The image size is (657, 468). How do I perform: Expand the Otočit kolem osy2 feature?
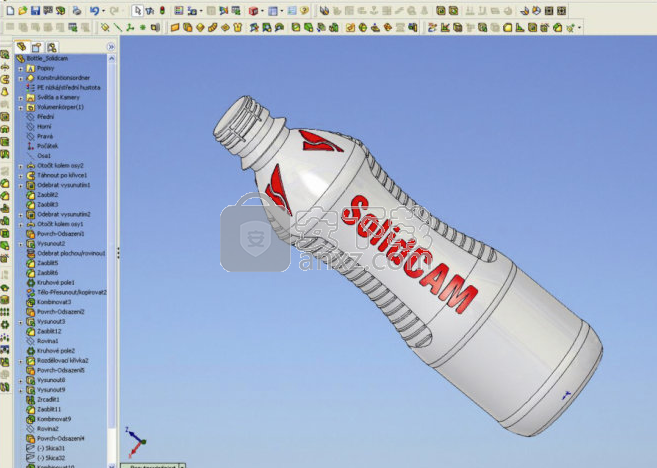point(21,166)
